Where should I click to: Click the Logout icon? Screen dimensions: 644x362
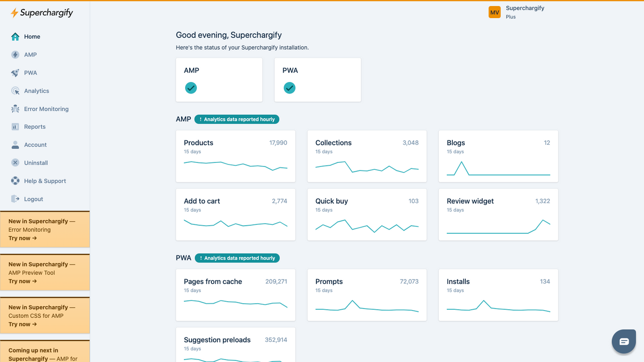16,199
